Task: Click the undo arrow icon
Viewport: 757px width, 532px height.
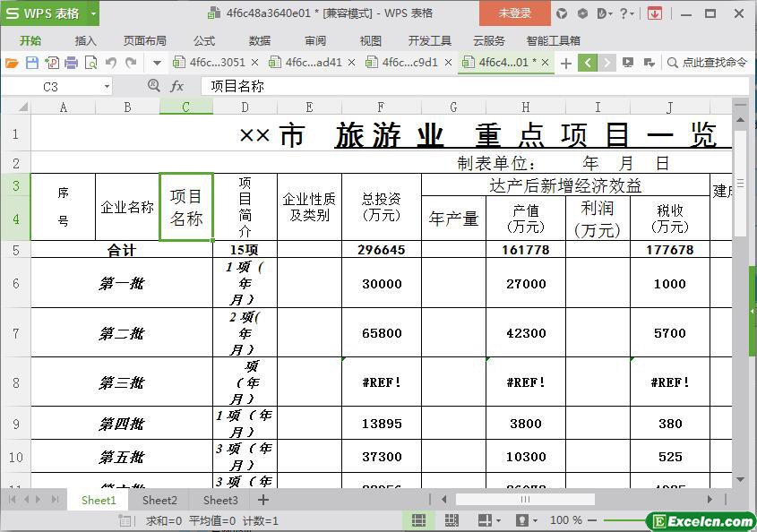Action: point(111,63)
